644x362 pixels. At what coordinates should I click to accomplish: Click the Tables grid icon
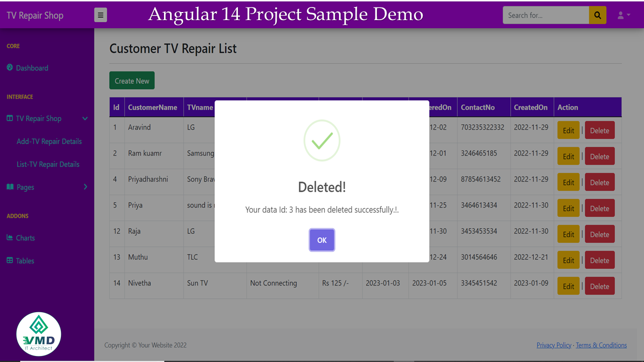(10, 260)
